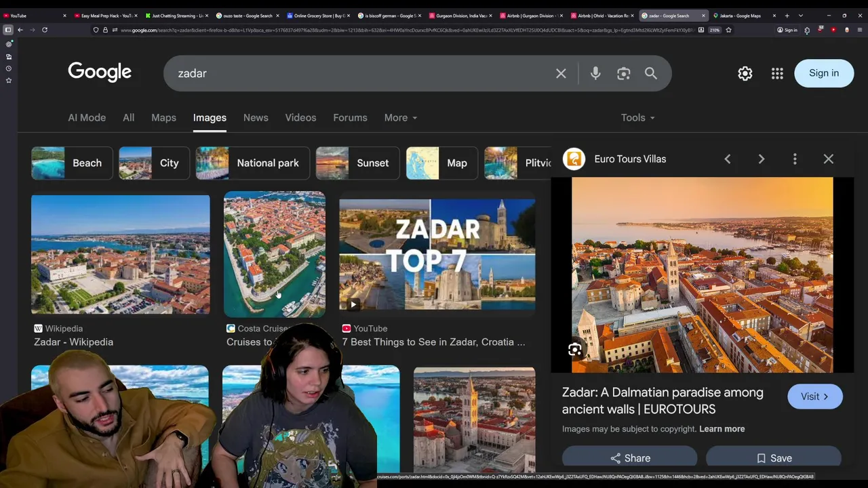868x488 pixels.
Task: Select the Map filter chip
Action: (442, 163)
